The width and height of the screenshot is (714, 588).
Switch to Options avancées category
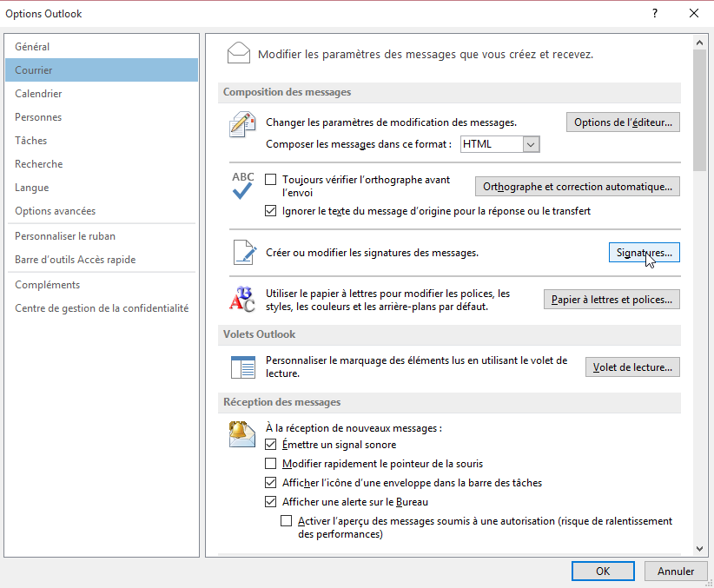click(x=102, y=211)
